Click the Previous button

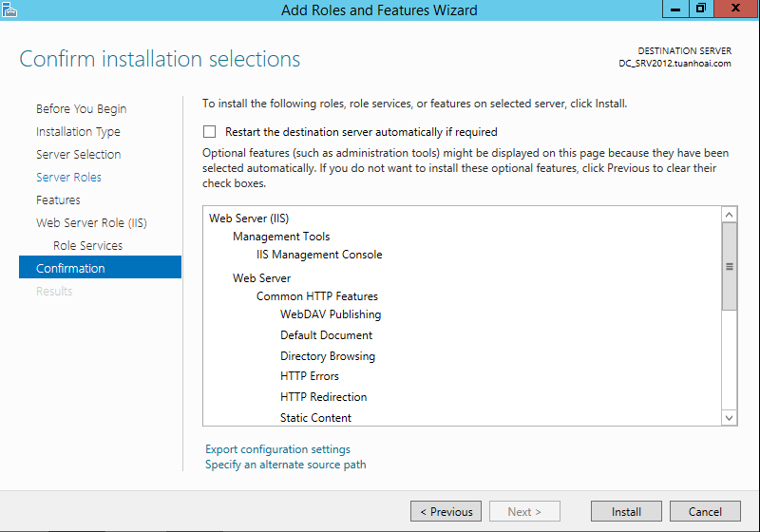446,512
